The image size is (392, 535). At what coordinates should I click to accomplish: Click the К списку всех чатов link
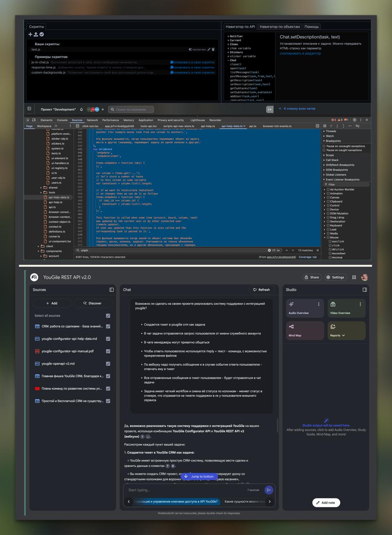(x=297, y=109)
